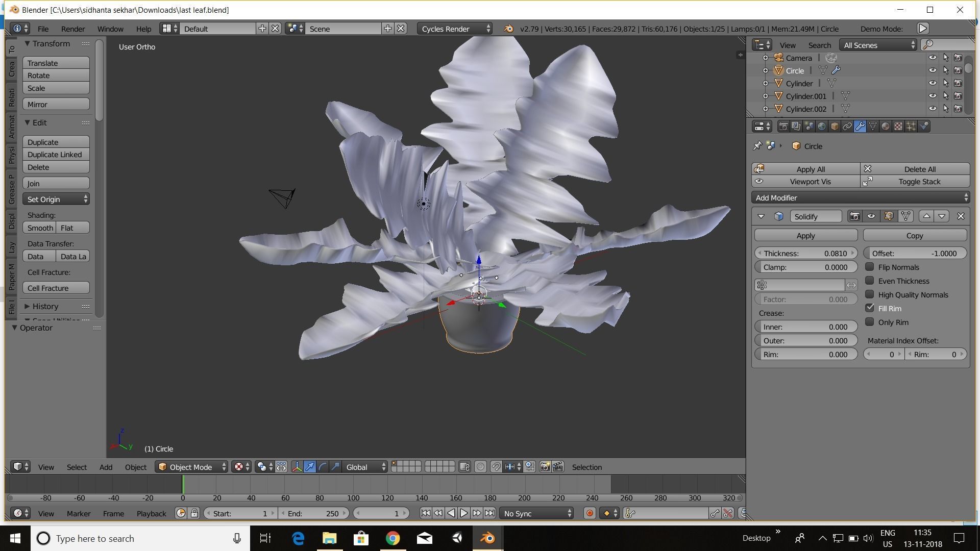Screen dimensions: 980x551
Task: Enable Only Rim checkbox
Action: (x=870, y=322)
